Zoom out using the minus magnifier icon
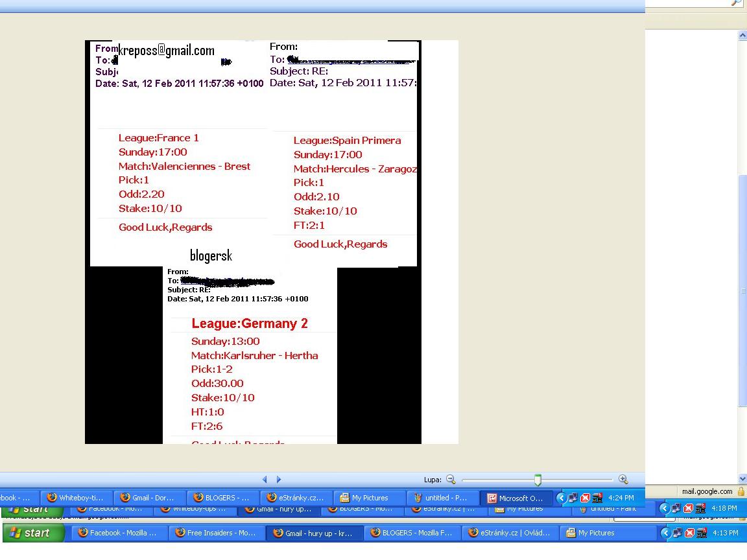 coord(449,479)
